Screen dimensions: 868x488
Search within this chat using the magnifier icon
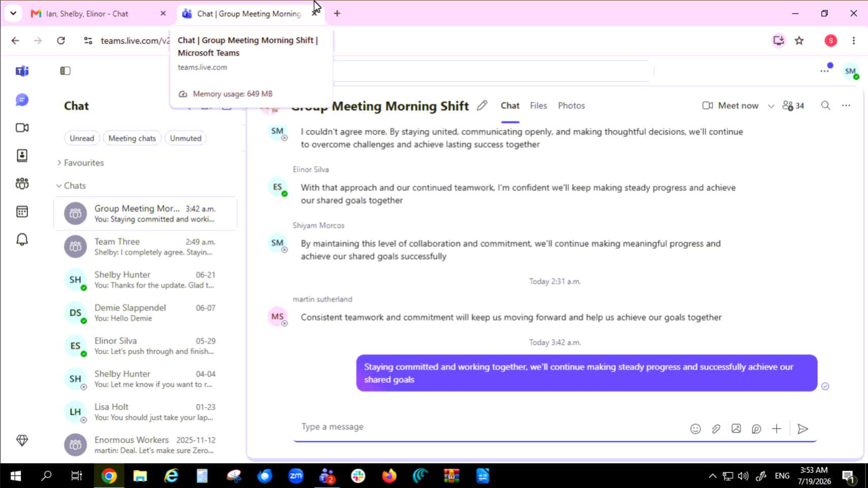[826, 106]
